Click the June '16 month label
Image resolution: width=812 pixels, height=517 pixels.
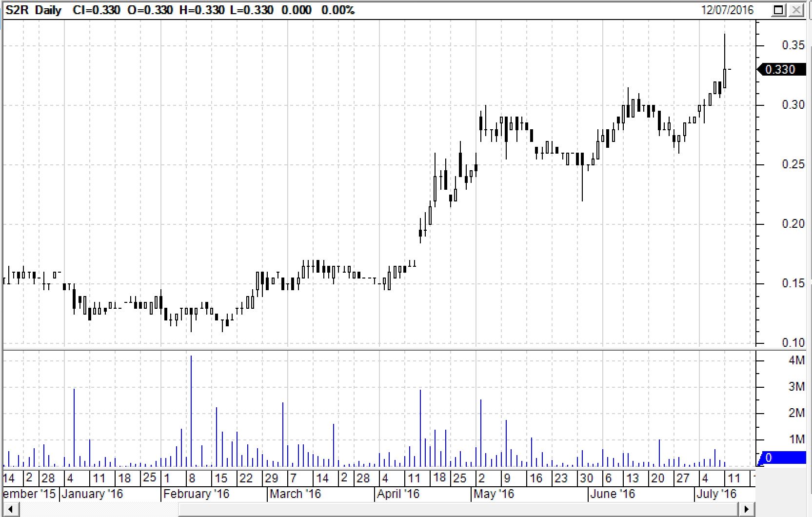coord(612,494)
